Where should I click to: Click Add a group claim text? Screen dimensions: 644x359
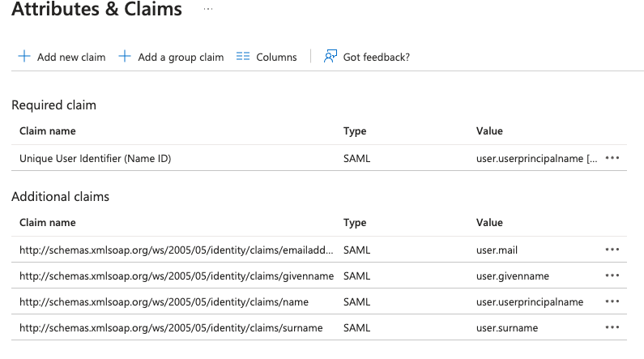(x=181, y=57)
